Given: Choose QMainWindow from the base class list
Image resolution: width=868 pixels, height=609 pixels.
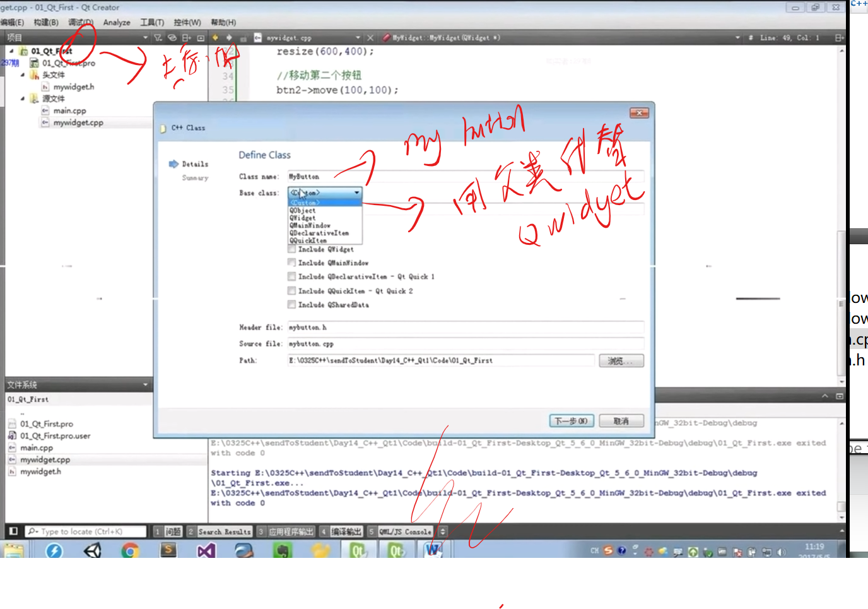Looking at the screenshot, I should pos(325,225).
